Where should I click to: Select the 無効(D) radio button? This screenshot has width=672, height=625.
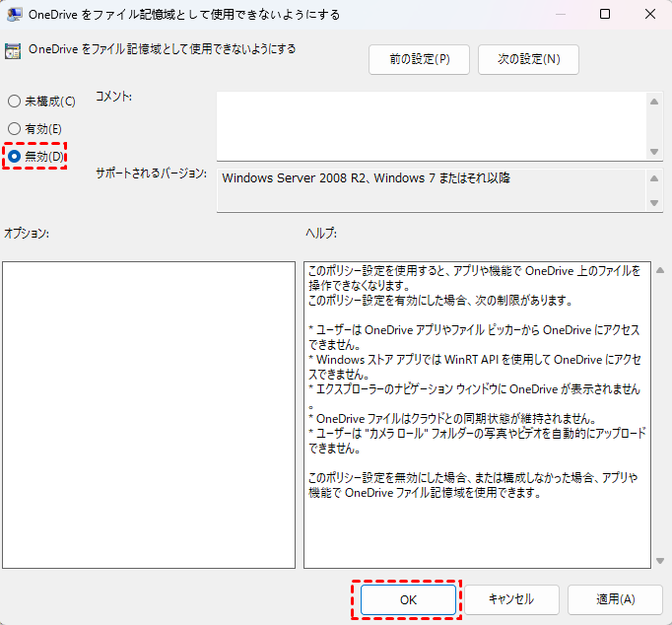point(35,157)
